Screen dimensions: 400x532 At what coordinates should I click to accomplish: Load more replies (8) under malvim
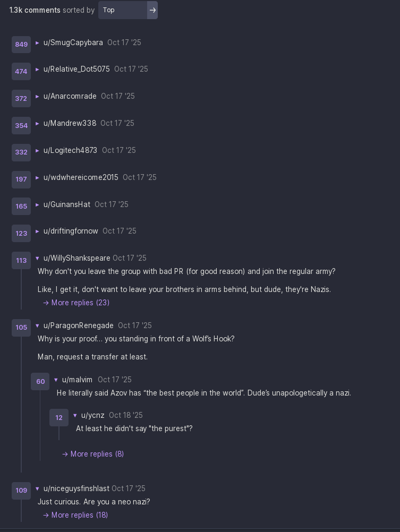pos(93,454)
